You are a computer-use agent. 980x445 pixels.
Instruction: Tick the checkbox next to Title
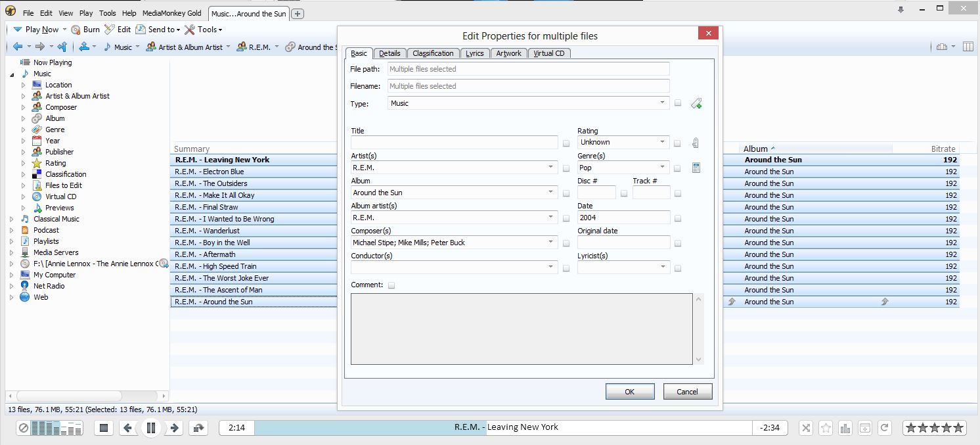pyautogui.click(x=566, y=143)
